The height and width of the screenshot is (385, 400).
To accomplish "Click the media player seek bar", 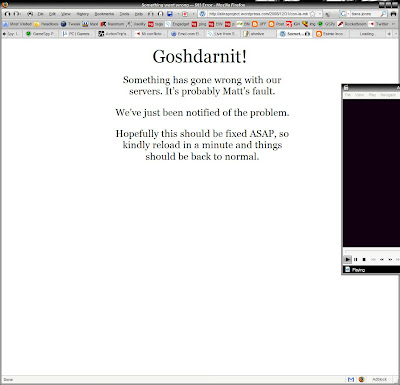I will pyautogui.click(x=372, y=251).
